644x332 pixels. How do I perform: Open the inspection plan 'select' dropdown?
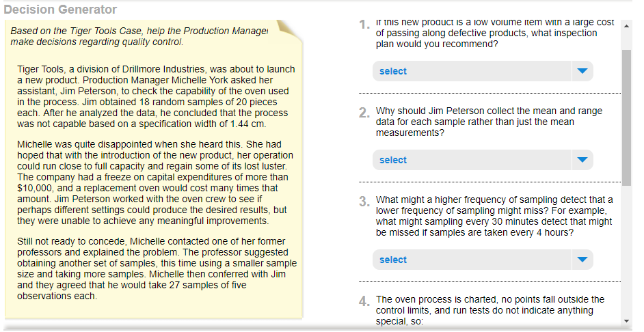(x=483, y=71)
